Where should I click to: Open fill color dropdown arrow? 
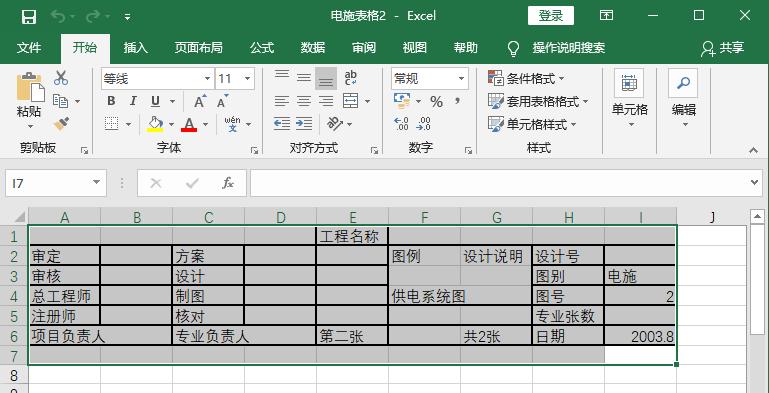coord(171,125)
